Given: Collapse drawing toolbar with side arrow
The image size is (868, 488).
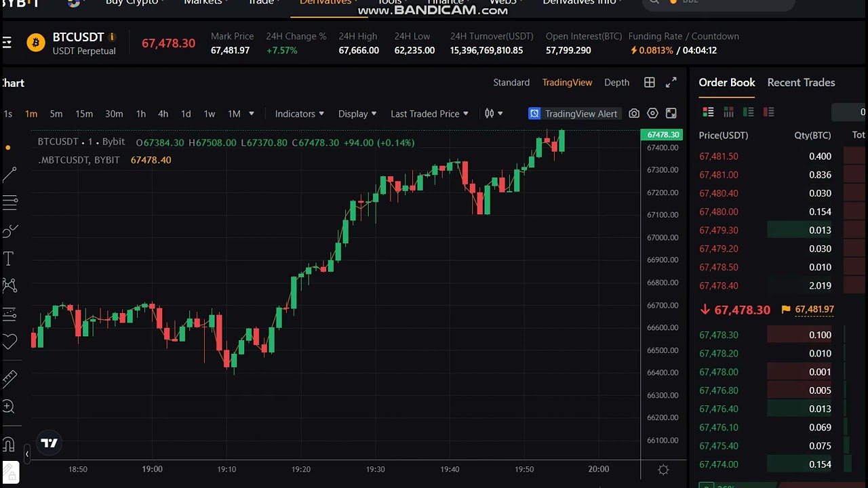Looking at the screenshot, I should click(27, 453).
